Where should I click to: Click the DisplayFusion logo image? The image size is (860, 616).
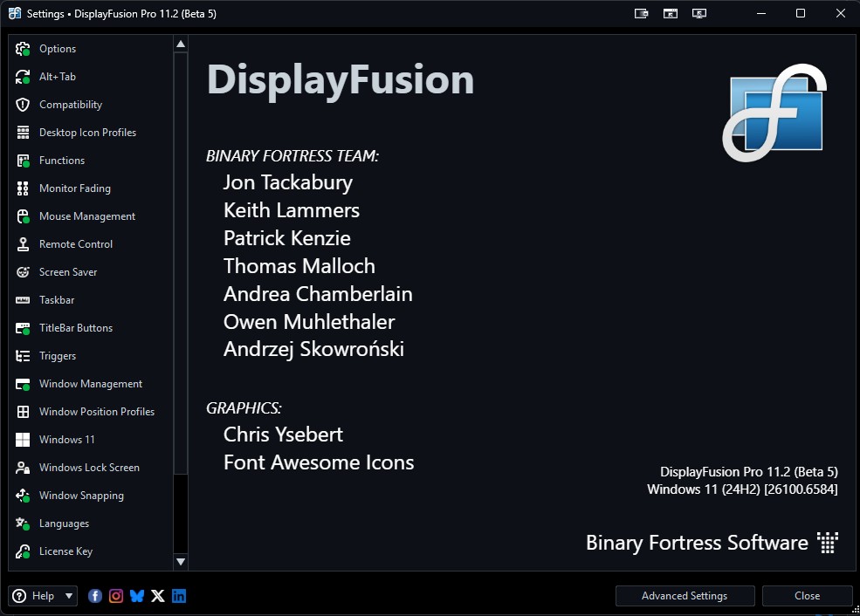774,113
